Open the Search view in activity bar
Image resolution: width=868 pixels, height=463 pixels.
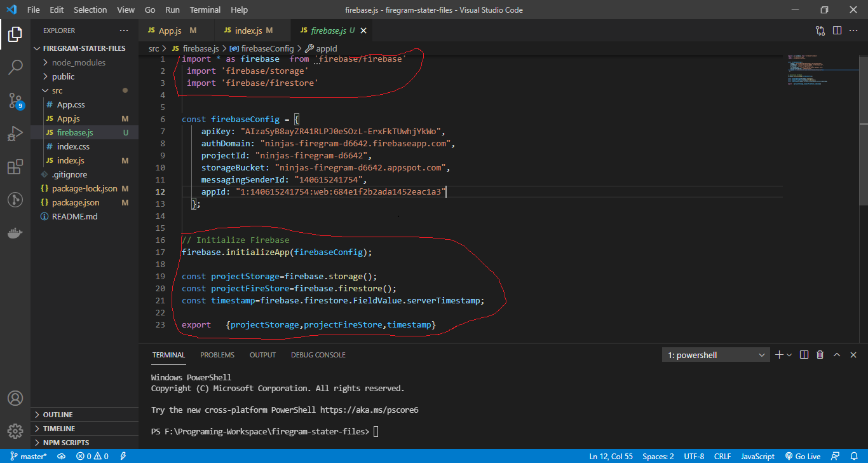15,67
